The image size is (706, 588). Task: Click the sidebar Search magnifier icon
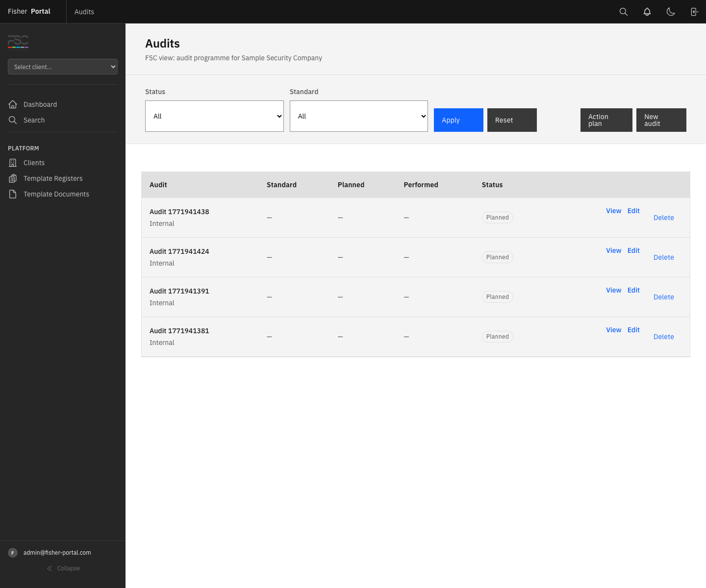[13, 120]
